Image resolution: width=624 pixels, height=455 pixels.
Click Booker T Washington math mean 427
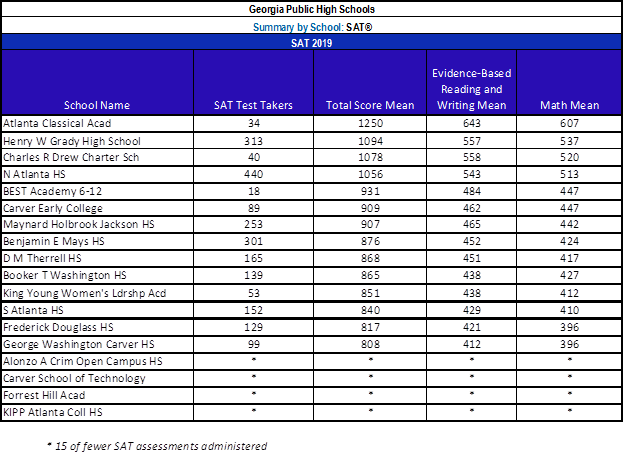(569, 275)
